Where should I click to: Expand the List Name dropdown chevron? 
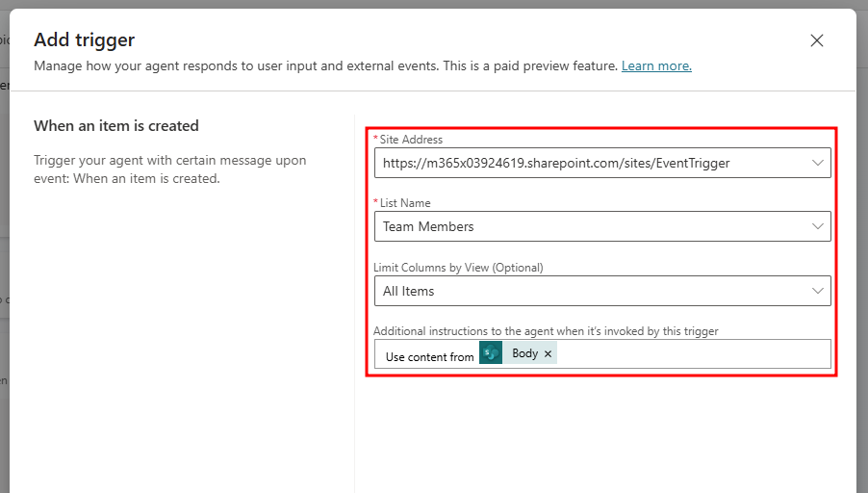[818, 226]
